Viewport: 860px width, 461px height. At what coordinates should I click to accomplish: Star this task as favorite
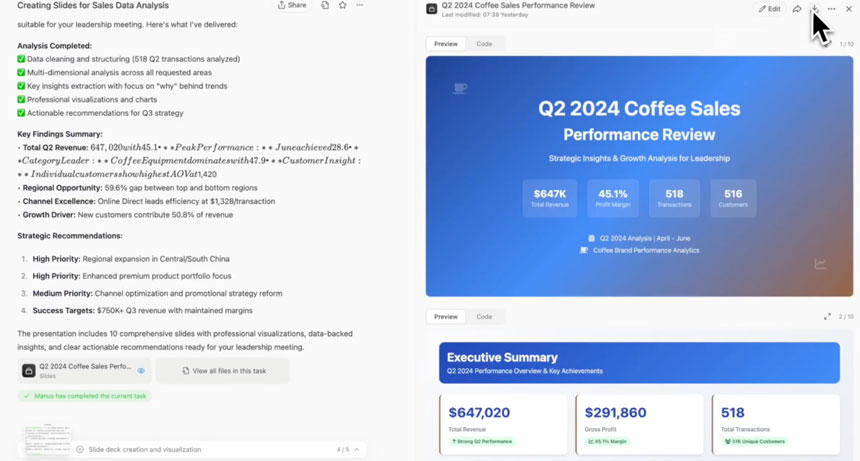(x=343, y=5)
